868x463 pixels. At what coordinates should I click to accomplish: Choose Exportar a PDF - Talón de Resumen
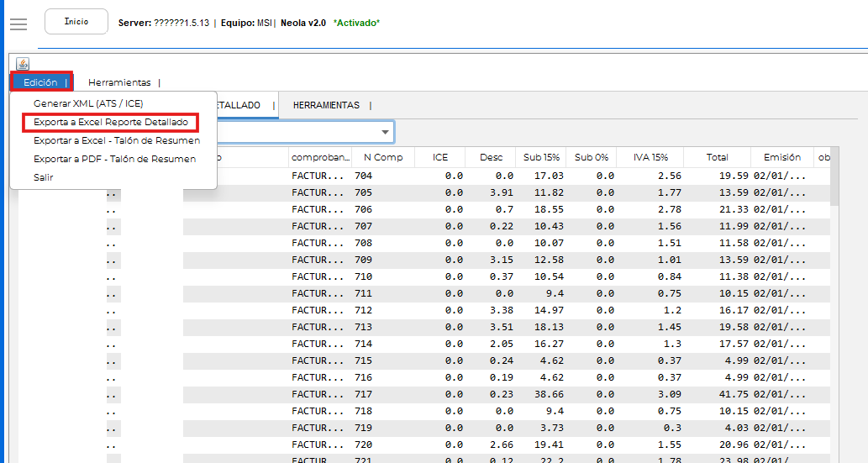pyautogui.click(x=114, y=159)
